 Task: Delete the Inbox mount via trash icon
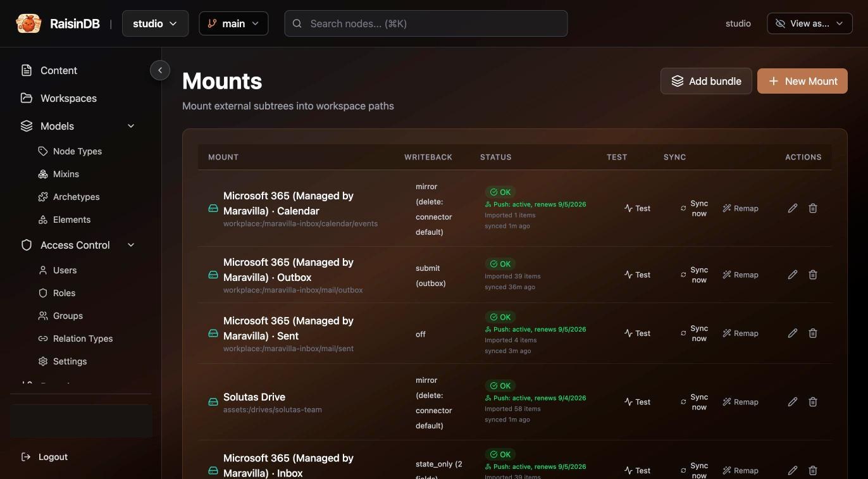(813, 470)
